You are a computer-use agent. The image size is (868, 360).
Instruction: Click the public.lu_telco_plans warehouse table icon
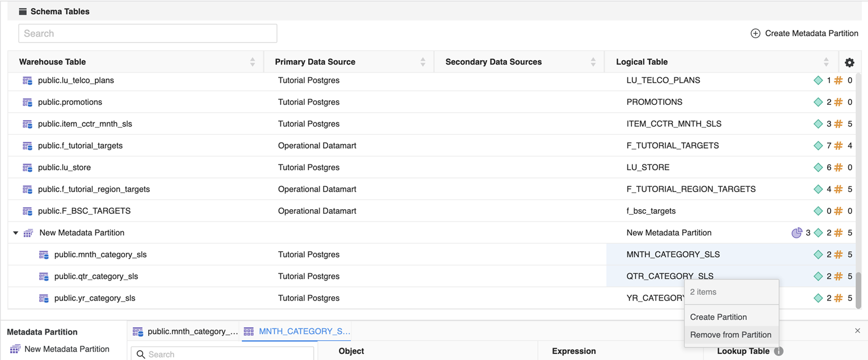click(x=27, y=81)
